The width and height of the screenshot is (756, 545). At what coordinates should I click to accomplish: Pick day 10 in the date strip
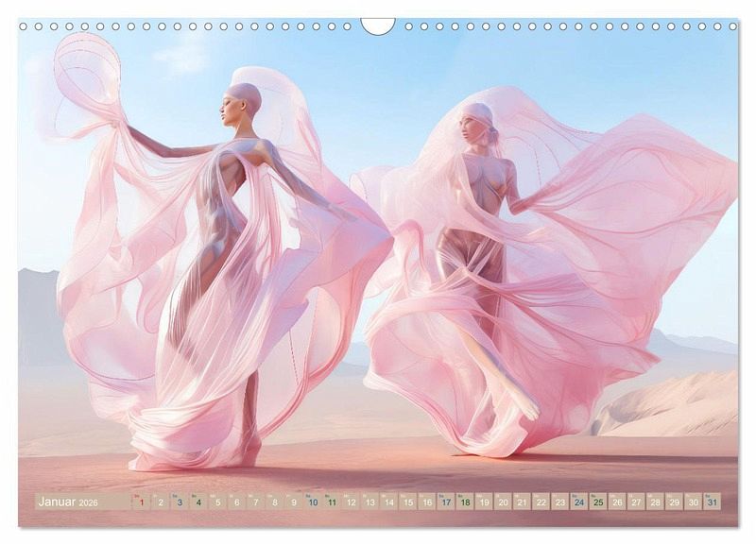point(313,502)
